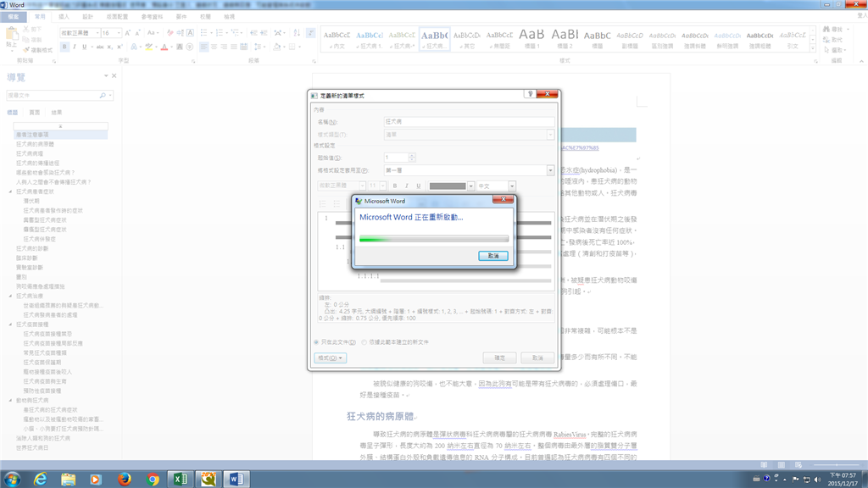Screen dimensions: 868x488
Task: Open the apply formatting to 第一層 dropdown
Action: 468,170
